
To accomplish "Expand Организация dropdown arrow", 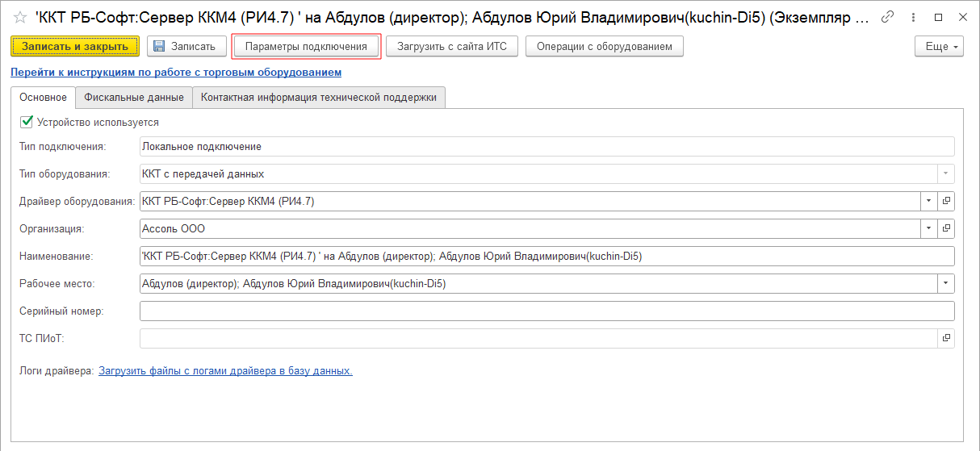I will click(x=928, y=228).
